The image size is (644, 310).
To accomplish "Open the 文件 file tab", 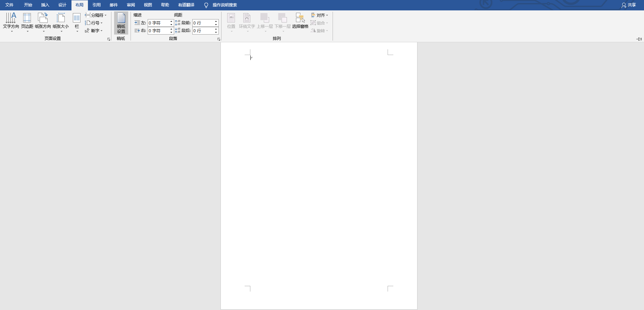I will click(9, 5).
